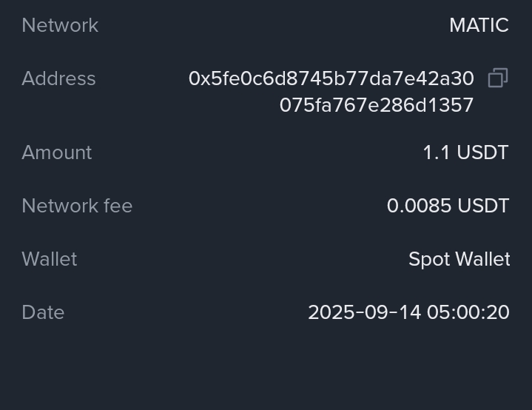Click the Amount field label
This screenshot has height=410, width=532.
point(57,152)
